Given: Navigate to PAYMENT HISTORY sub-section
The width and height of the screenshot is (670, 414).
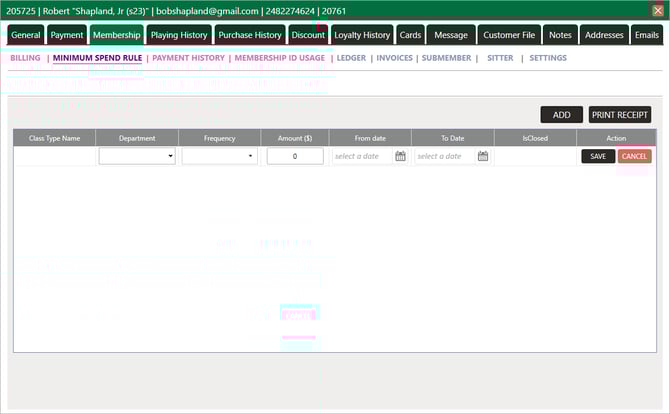Looking at the screenshot, I should 188,58.
